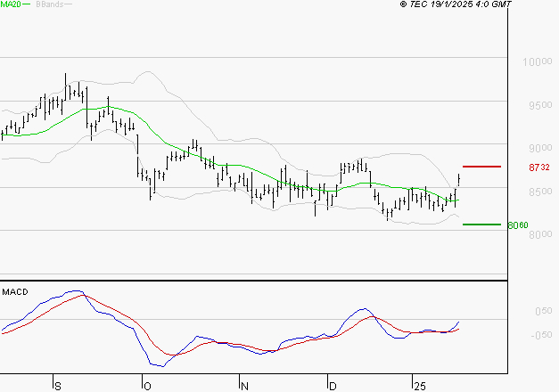Click the MA20 legend label
The height and width of the screenshot is (392, 559).
click(11, 4)
